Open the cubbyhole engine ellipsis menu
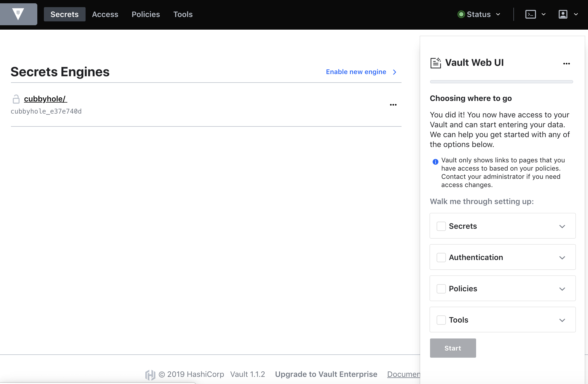This screenshot has height=384, width=588. click(x=393, y=105)
